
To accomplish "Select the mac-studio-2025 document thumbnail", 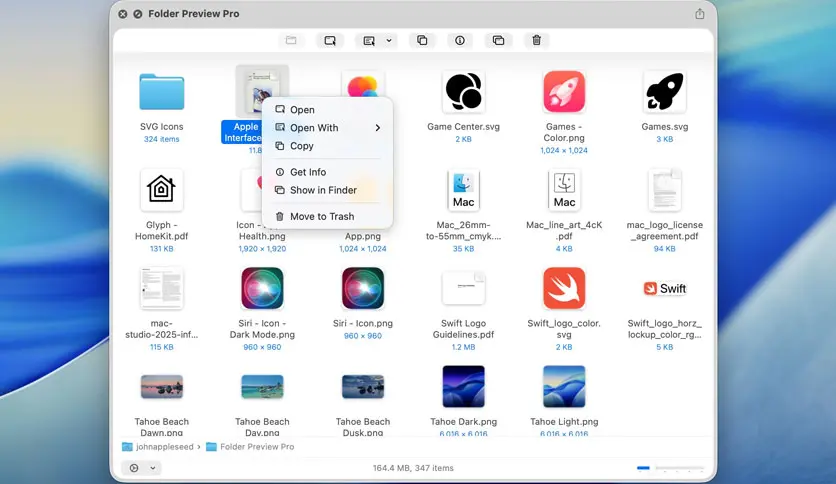I will tap(162, 288).
